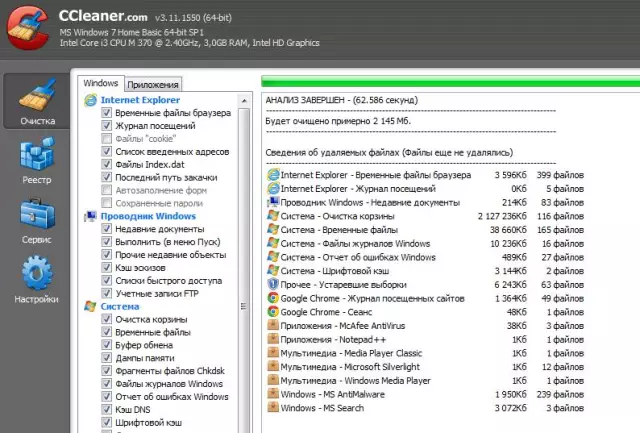Click icon of IE Журнал посещений result
640x433 pixels.
(273, 189)
